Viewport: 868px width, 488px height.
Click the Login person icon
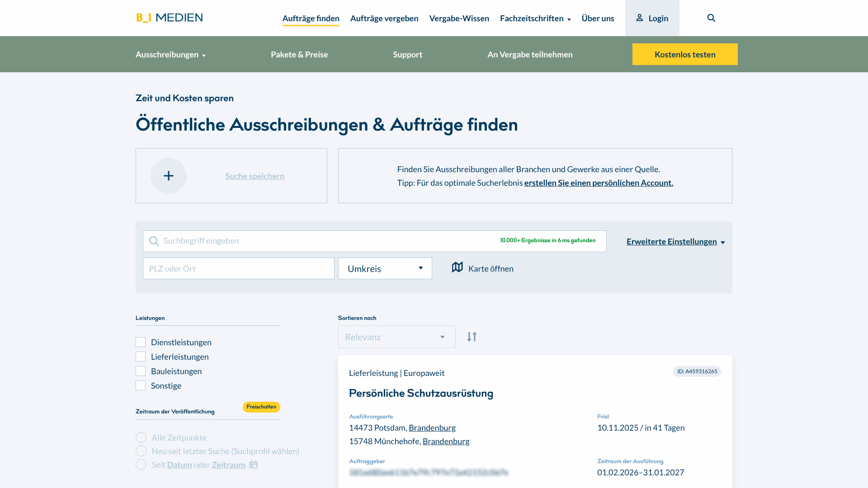click(639, 17)
